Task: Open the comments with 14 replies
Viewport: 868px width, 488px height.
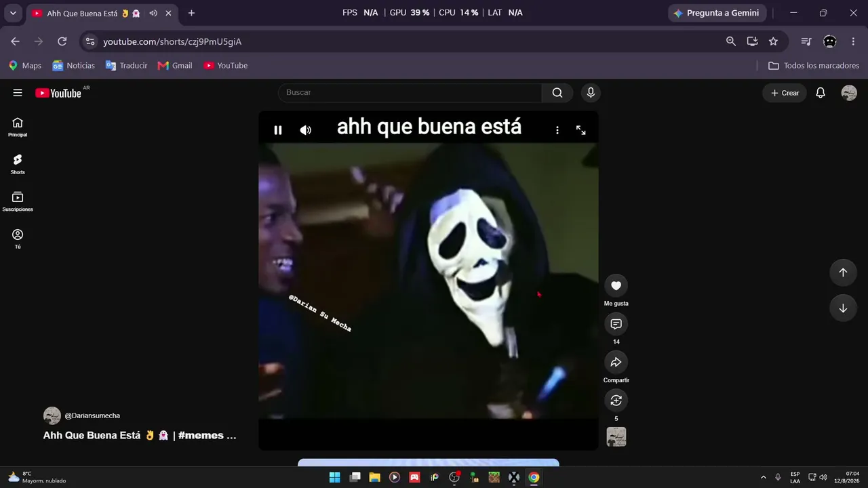Action: click(x=616, y=324)
